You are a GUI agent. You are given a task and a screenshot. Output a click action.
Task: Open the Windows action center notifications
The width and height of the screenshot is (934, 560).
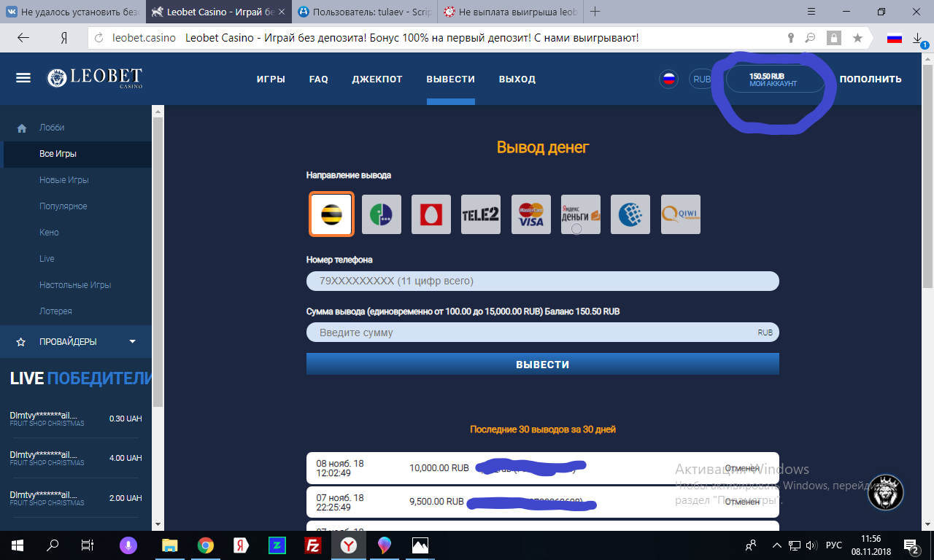[x=911, y=545]
